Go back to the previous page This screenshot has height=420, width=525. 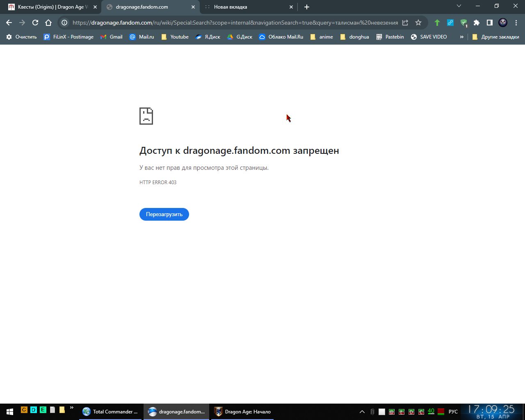tap(9, 23)
